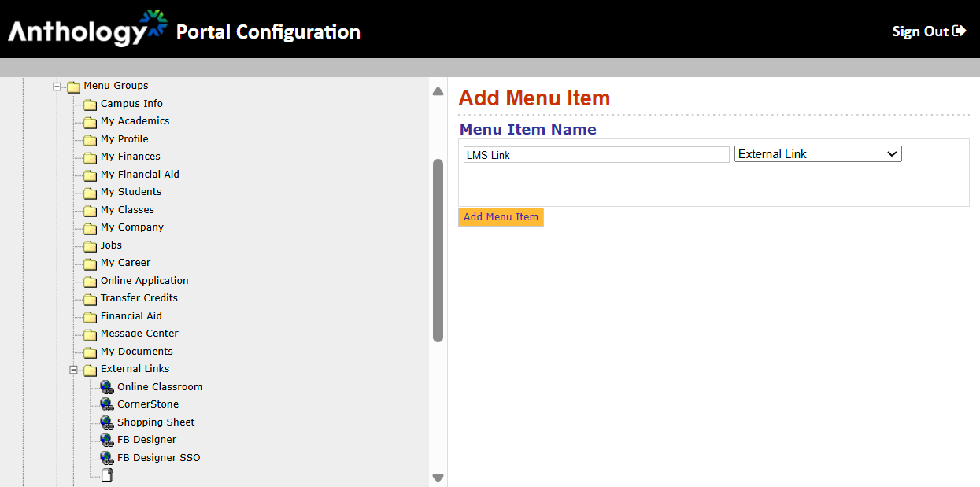This screenshot has width=980, height=487.
Task: Click the CornerStone globe link icon
Action: click(x=106, y=404)
